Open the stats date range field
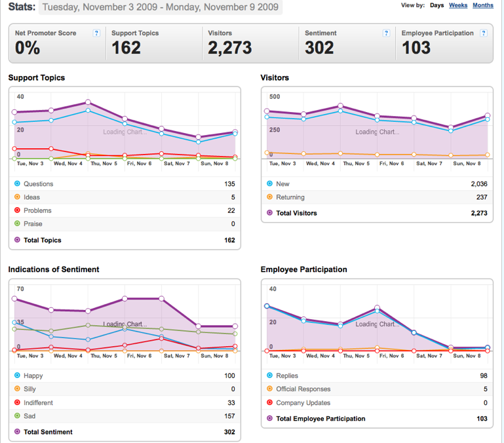 click(x=161, y=7)
